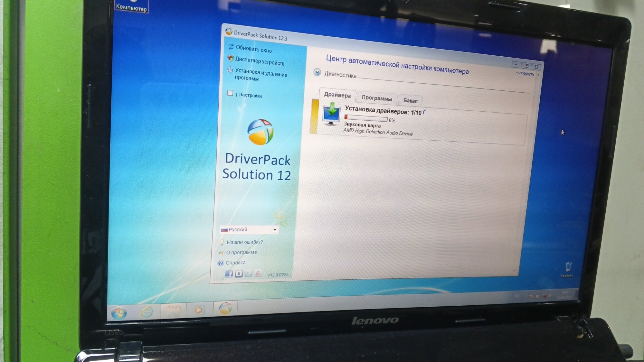Click the Звуковая карта label
Image resolution: width=644 pixels, height=362 pixels.
point(362,125)
